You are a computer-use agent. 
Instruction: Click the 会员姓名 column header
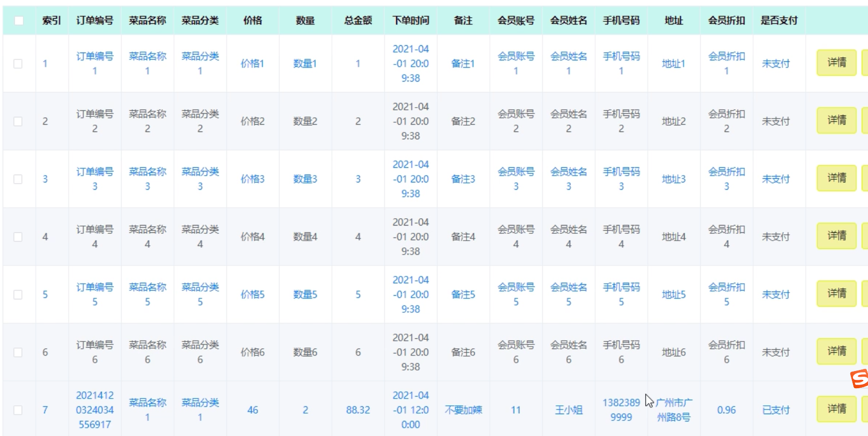tap(568, 20)
